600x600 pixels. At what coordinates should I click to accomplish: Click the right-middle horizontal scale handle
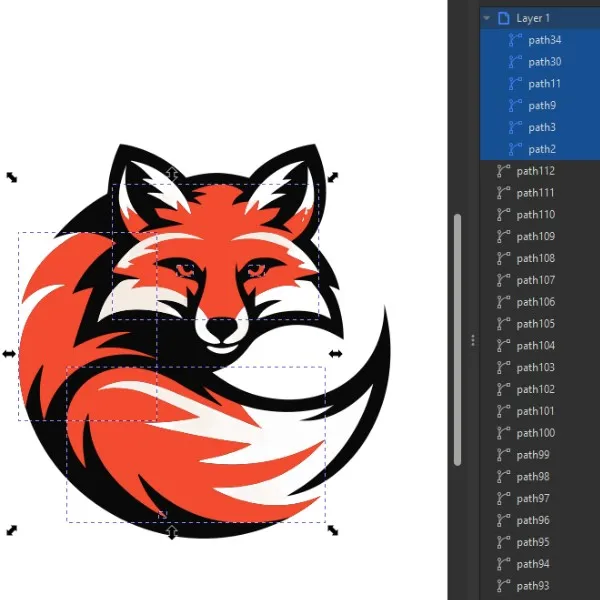coord(335,353)
